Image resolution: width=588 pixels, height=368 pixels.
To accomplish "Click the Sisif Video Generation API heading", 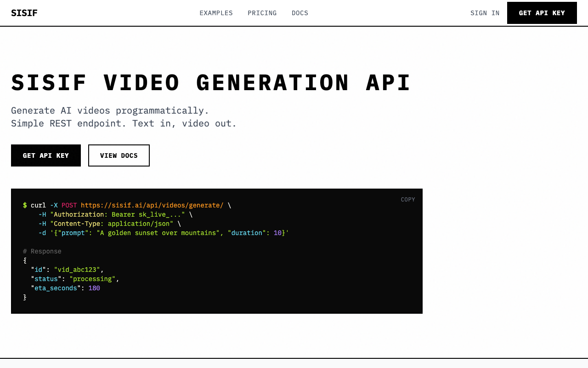I will (211, 83).
